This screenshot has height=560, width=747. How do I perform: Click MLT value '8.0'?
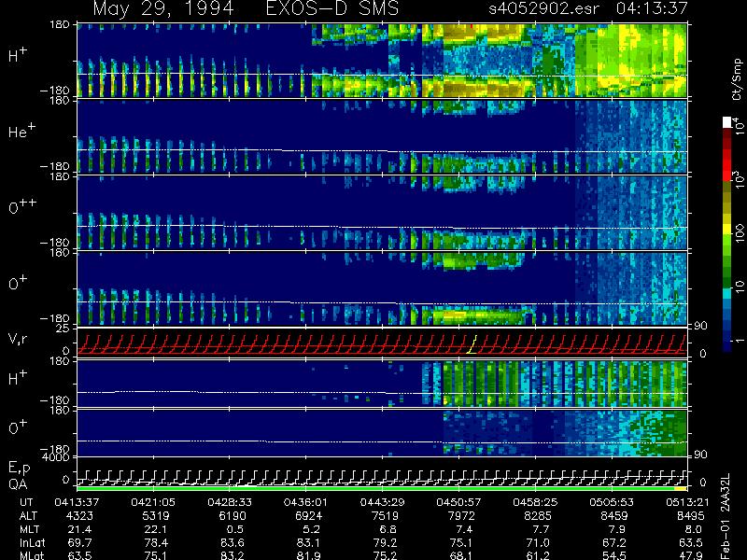coord(694,529)
